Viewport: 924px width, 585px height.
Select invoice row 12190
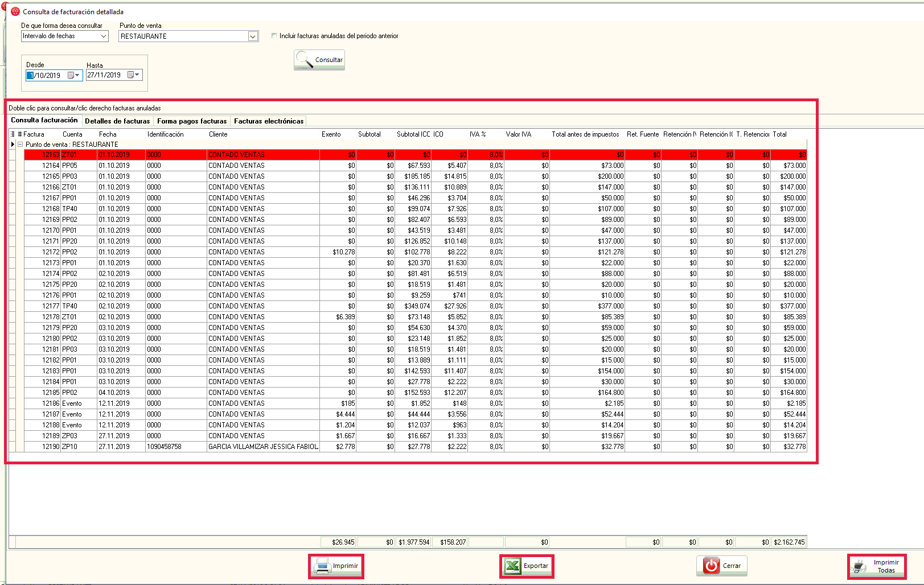tap(51, 447)
